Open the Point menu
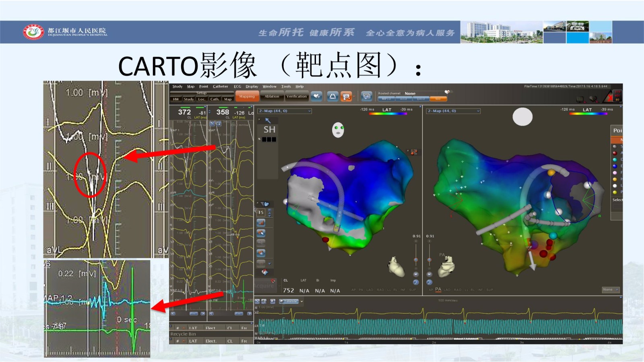This screenshot has width=644, height=362. [204, 86]
